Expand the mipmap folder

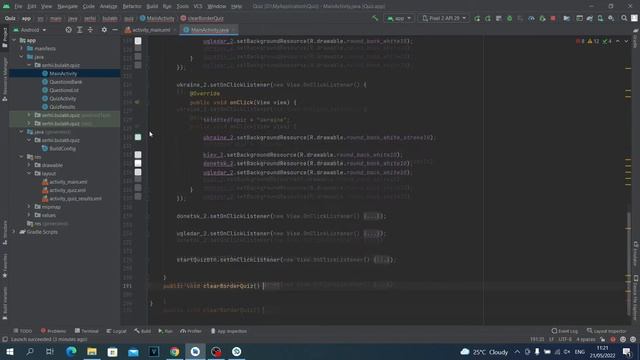click(x=29, y=207)
